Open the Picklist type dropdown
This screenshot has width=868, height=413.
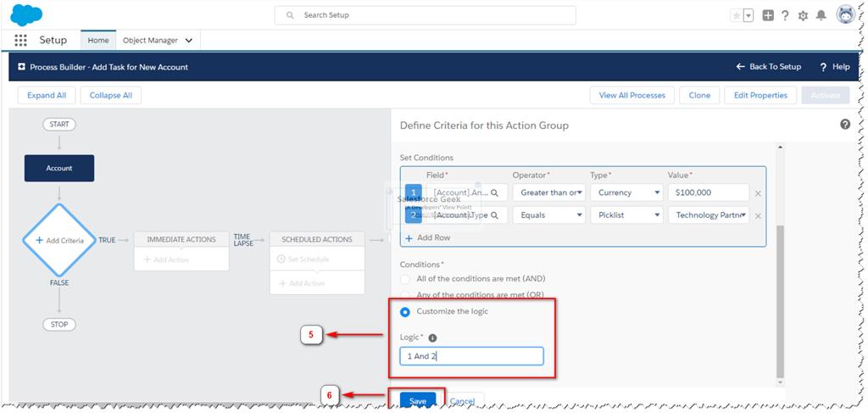click(626, 215)
